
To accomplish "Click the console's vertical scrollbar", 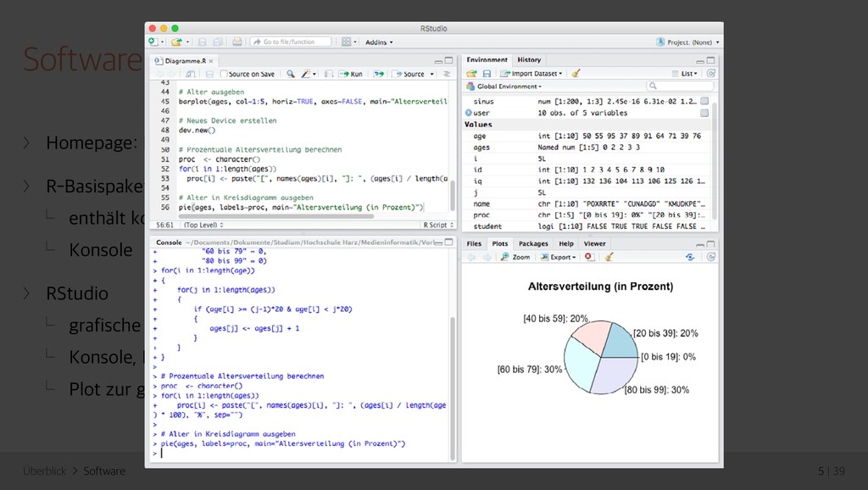I will [453, 387].
